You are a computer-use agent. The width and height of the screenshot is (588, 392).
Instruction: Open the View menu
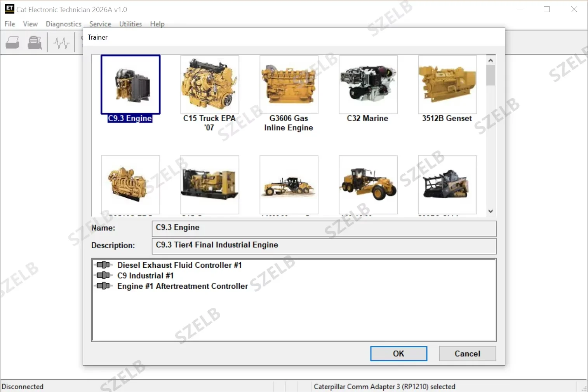tap(30, 24)
